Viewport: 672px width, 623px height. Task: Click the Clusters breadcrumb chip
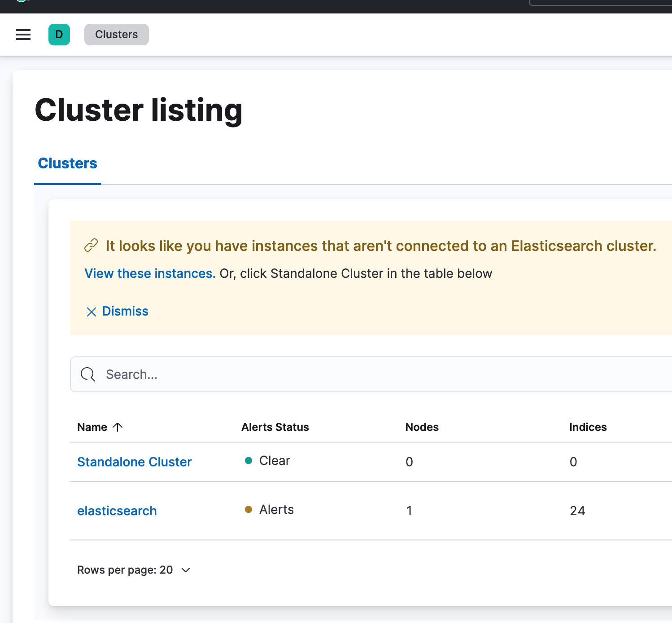click(x=116, y=35)
